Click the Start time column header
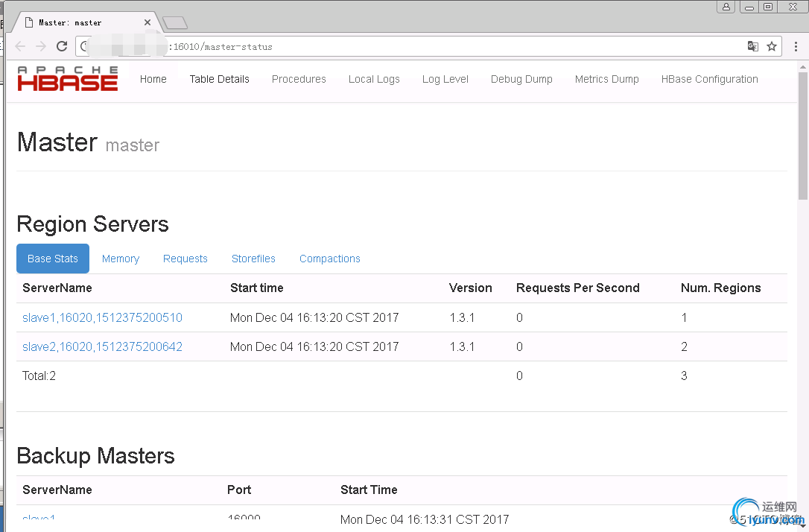809x532 pixels. click(256, 288)
